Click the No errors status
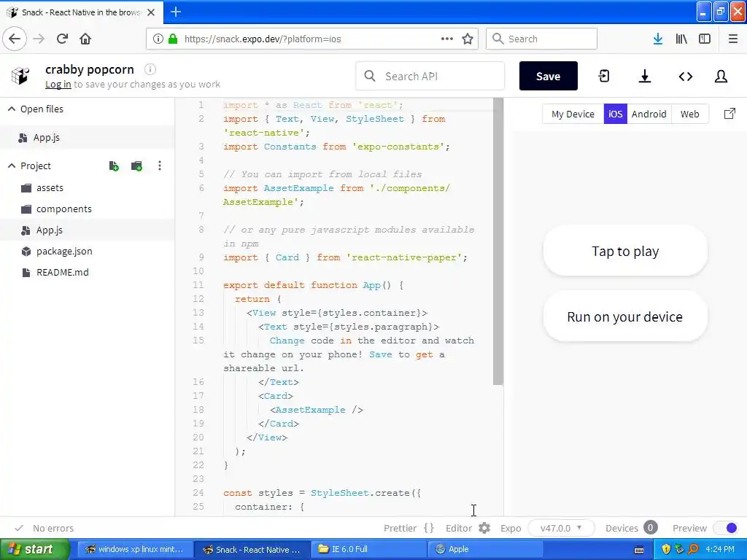This screenshot has height=560, width=747. point(44,528)
